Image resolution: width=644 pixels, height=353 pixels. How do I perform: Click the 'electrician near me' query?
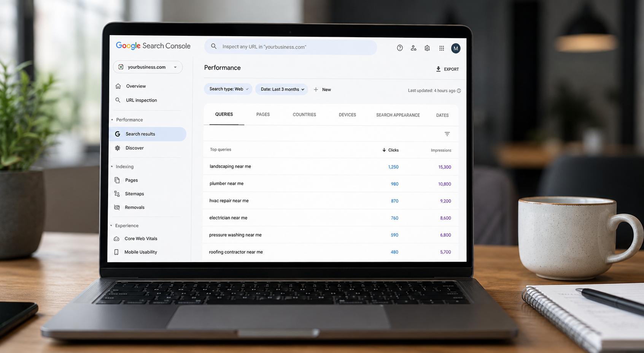228,218
